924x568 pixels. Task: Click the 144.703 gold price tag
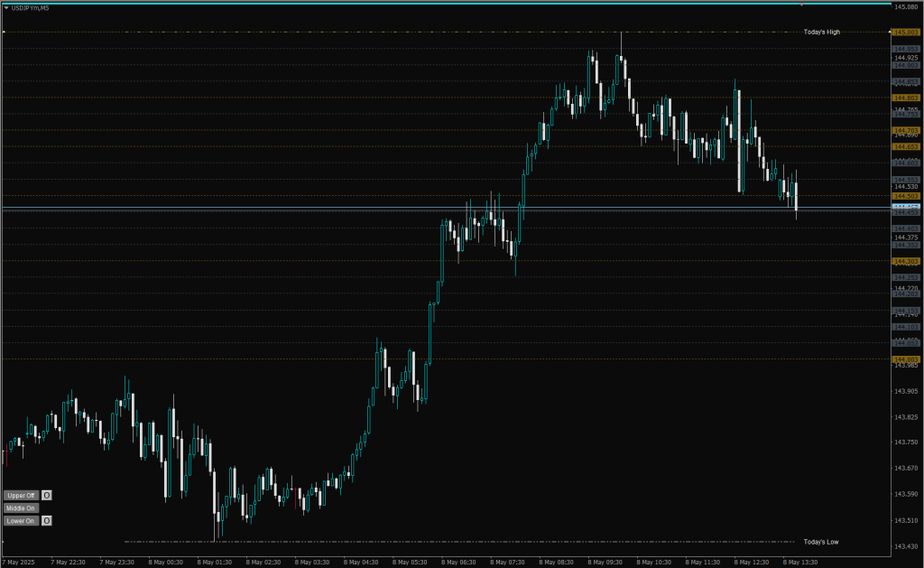pyautogui.click(x=905, y=130)
